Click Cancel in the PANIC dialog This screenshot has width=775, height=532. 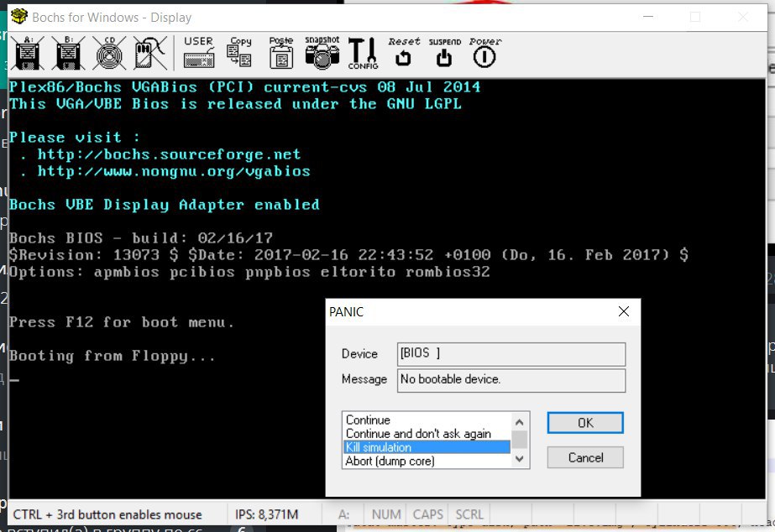pyautogui.click(x=585, y=457)
